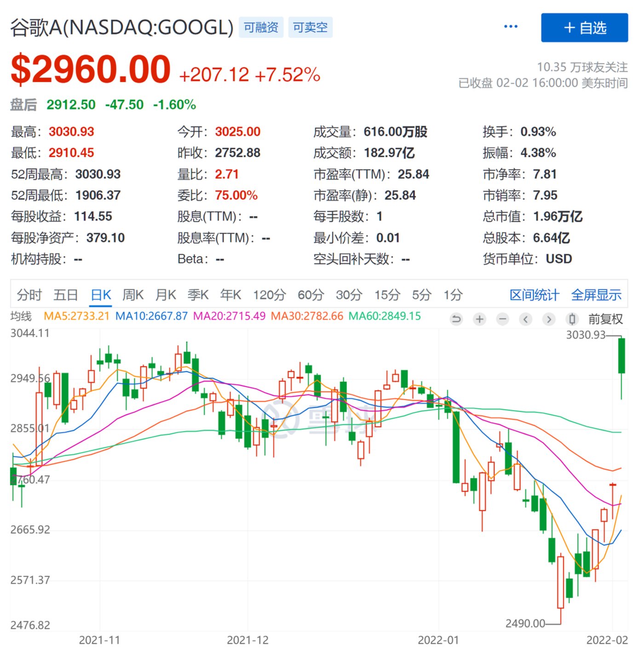Toggle the 可融资 tag
Image resolution: width=644 pixels, height=651 pixels.
tap(261, 28)
